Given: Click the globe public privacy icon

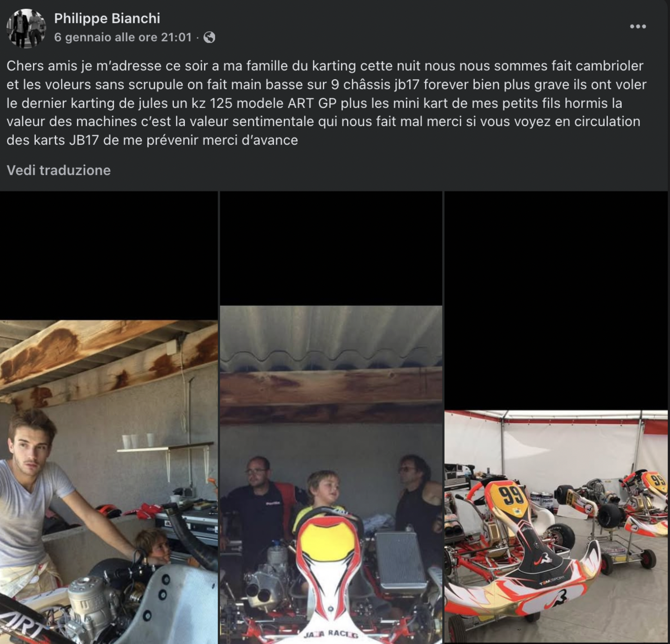Looking at the screenshot, I should coord(209,37).
